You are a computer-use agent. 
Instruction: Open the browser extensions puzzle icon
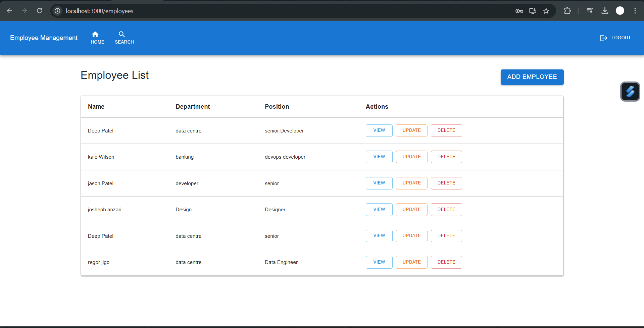(567, 11)
